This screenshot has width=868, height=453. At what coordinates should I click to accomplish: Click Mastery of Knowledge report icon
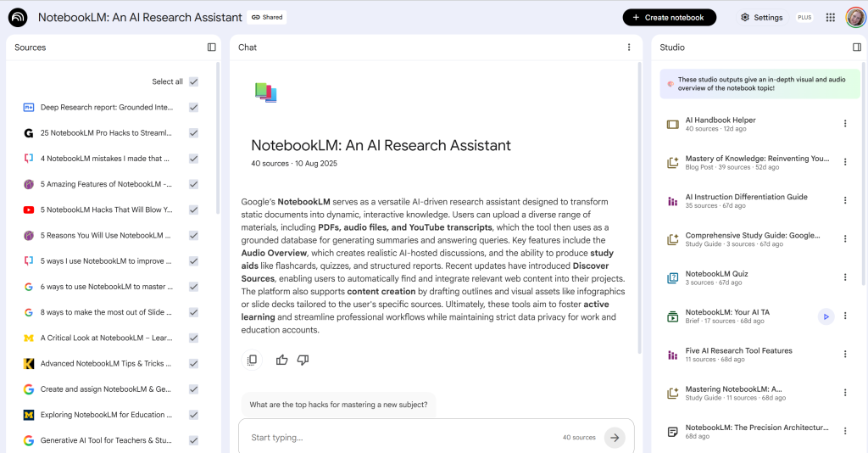pos(672,163)
